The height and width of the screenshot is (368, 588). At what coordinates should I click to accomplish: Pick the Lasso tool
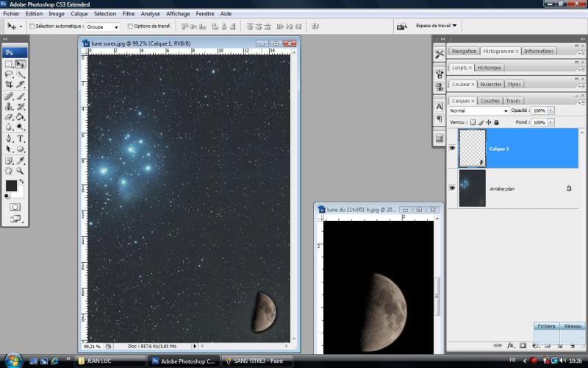10,75
